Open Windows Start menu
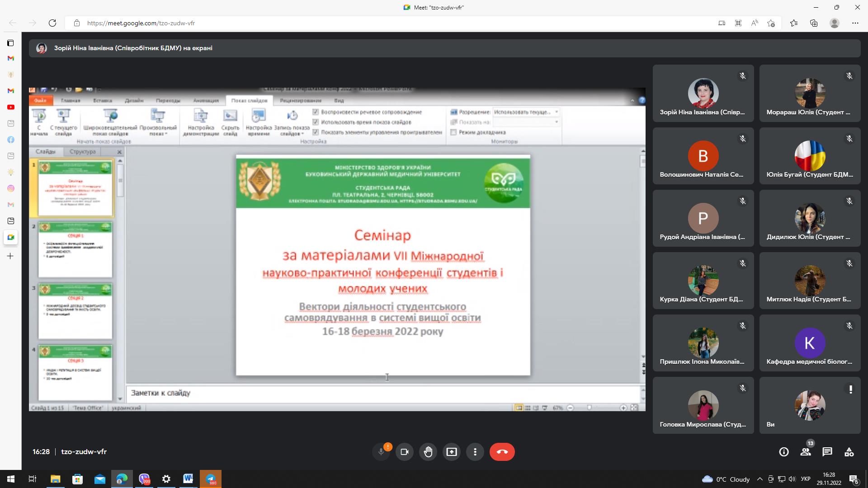Screen dimensions: 868x488 [x=11, y=479]
